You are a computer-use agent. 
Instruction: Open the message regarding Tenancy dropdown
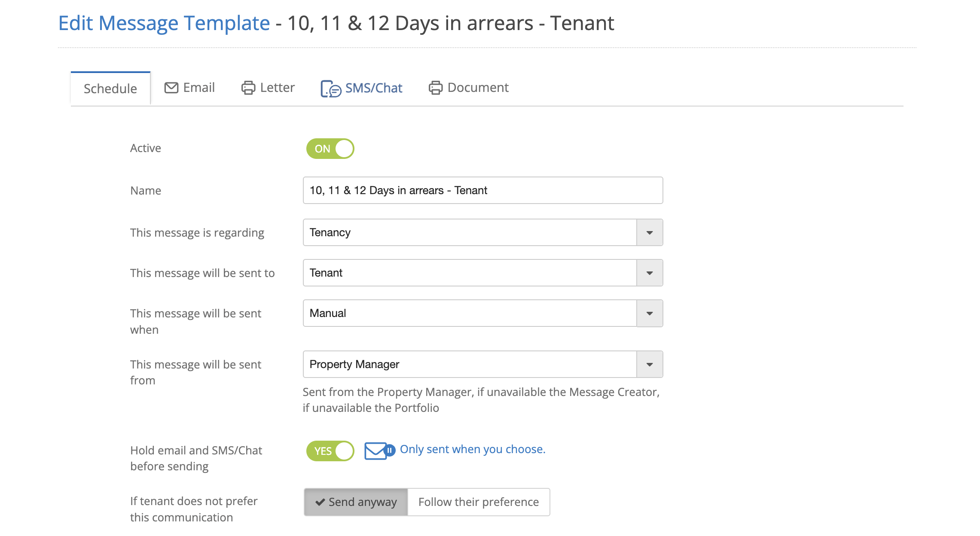[x=483, y=232]
